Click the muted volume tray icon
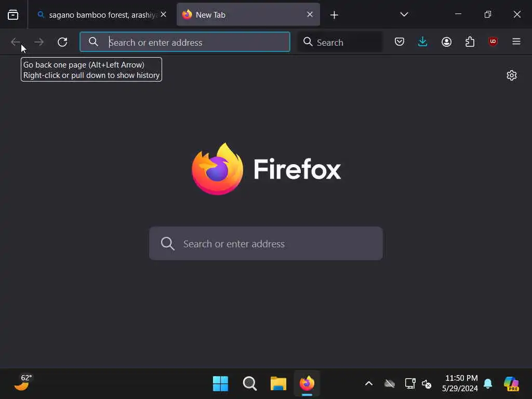This screenshot has width=532, height=399. click(x=427, y=384)
